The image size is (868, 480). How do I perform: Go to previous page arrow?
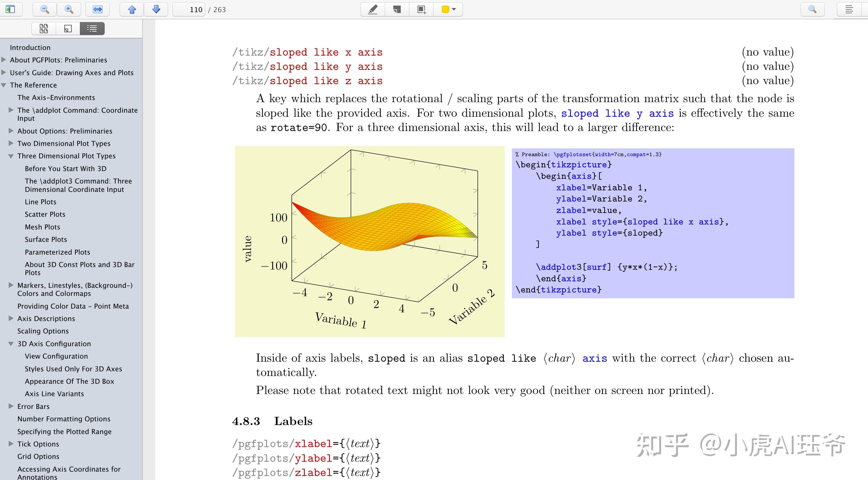coord(132,9)
